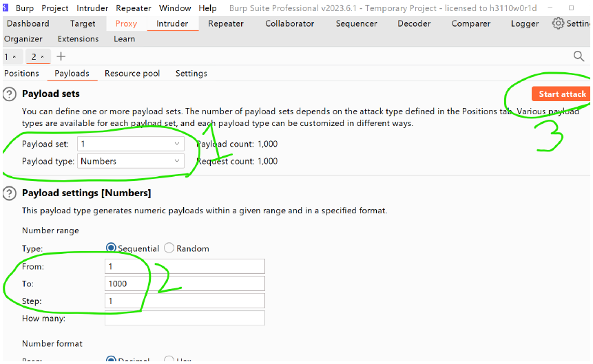Switch to the Extensions tab

(x=79, y=39)
